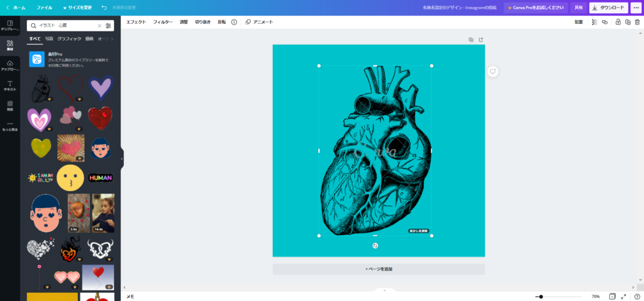644x301 pixels.
Task: Click the 70% zoom level
Action: [x=596, y=297]
